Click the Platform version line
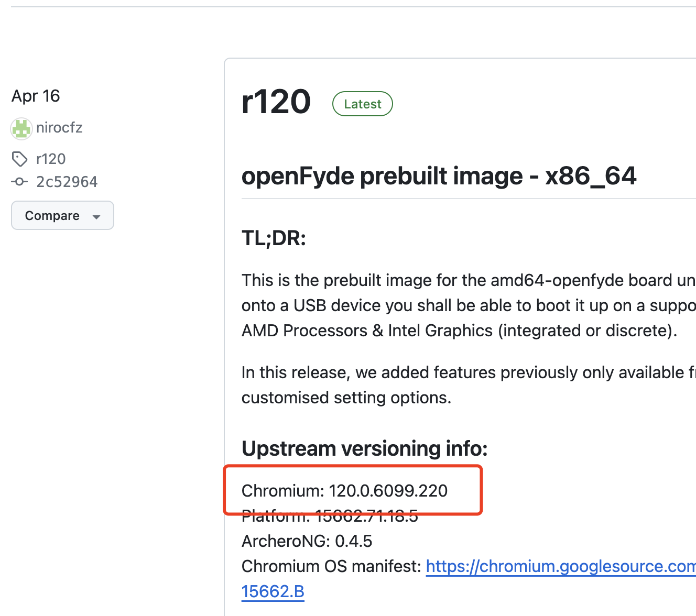This screenshot has height=616, width=696. pos(330,516)
